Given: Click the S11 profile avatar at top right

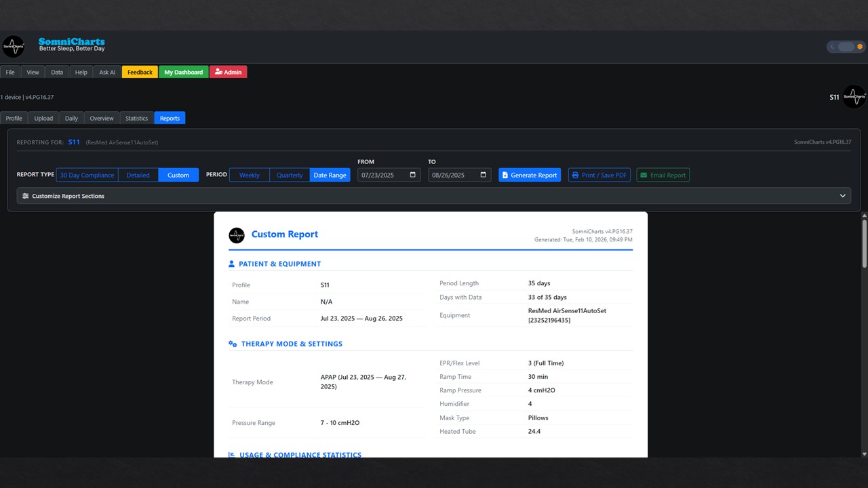Looking at the screenshot, I should point(854,96).
